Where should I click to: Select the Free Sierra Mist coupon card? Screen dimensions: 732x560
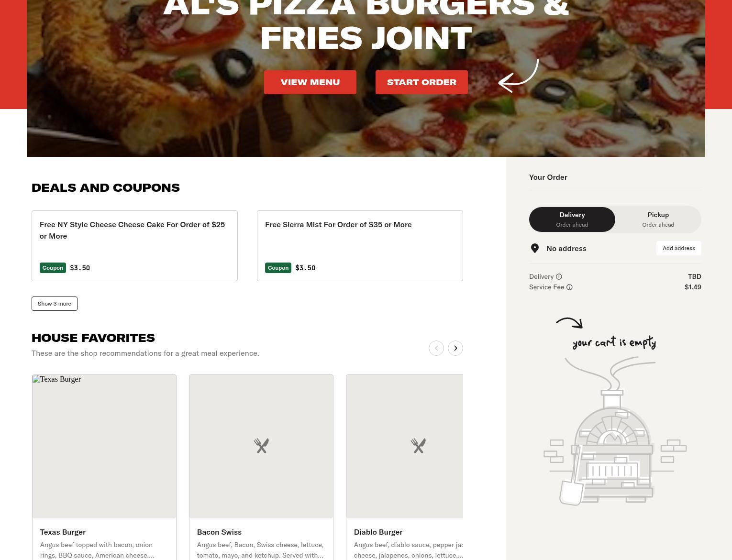click(360, 246)
